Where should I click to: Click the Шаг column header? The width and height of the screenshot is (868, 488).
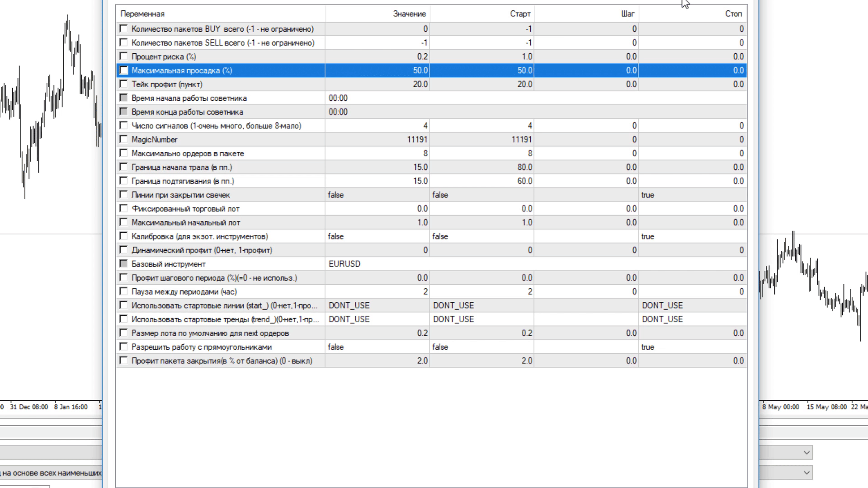(x=586, y=14)
